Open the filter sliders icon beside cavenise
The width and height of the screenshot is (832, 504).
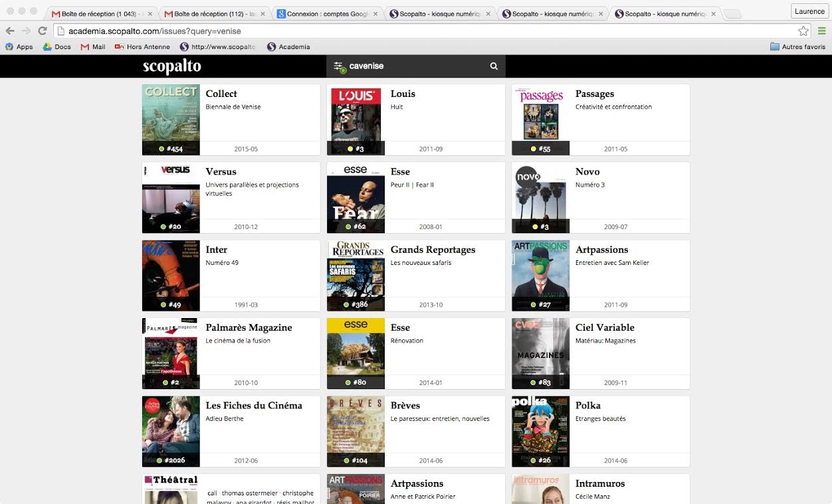(340, 66)
